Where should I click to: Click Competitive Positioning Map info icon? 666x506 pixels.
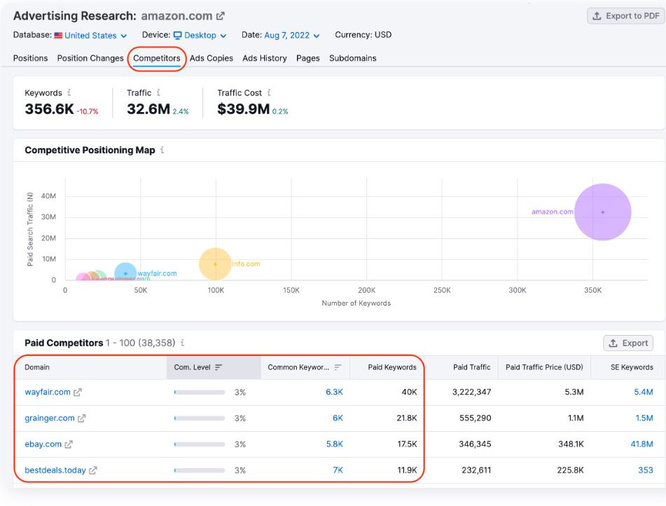click(x=162, y=150)
